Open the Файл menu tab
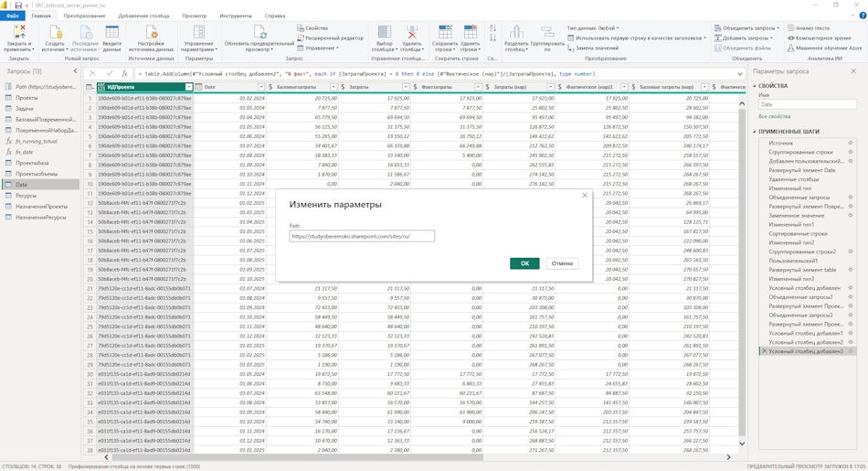Screen dimensions: 868x471 coord(12,16)
